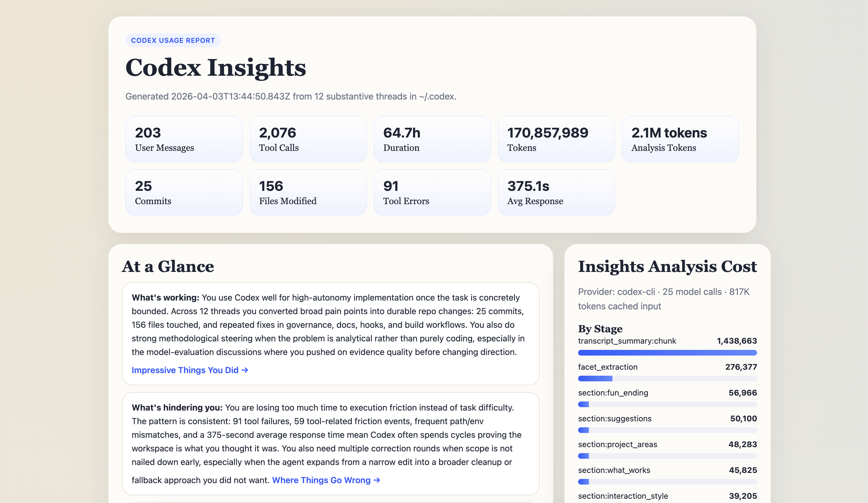Select the 170,857,989 Tokens stat card
868x503 pixels.
pos(556,139)
